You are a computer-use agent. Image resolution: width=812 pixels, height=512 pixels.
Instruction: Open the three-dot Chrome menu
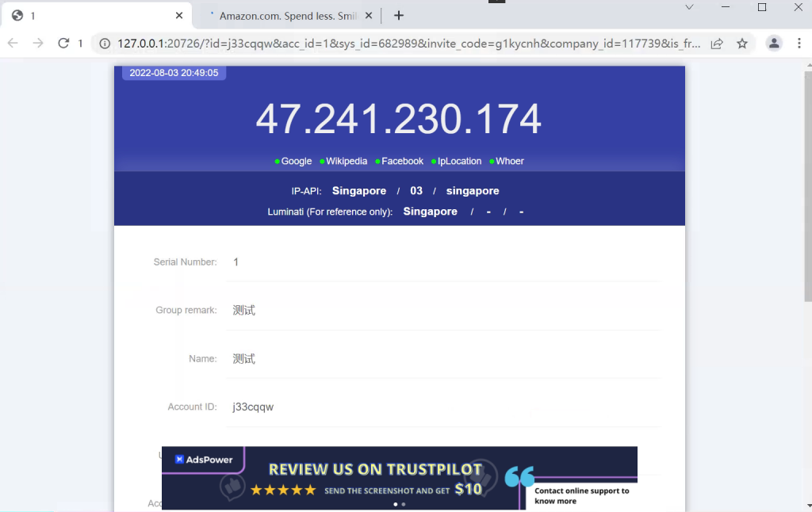[x=799, y=44]
